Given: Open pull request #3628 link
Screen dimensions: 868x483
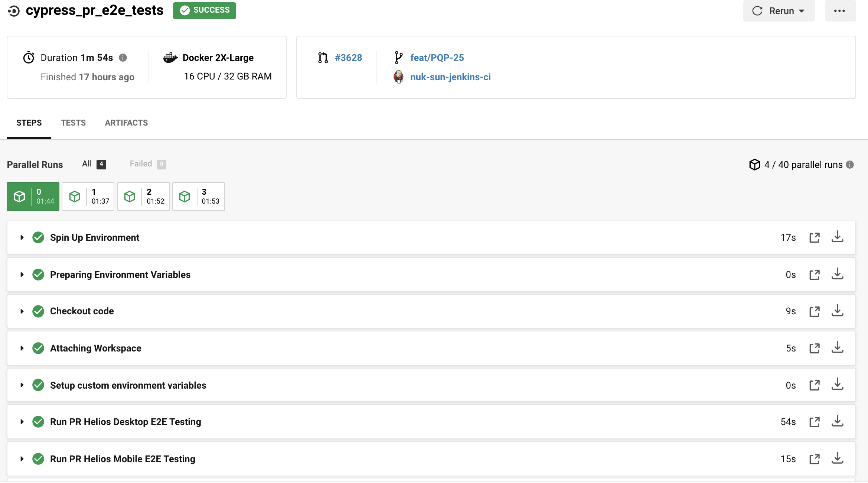Looking at the screenshot, I should (348, 58).
